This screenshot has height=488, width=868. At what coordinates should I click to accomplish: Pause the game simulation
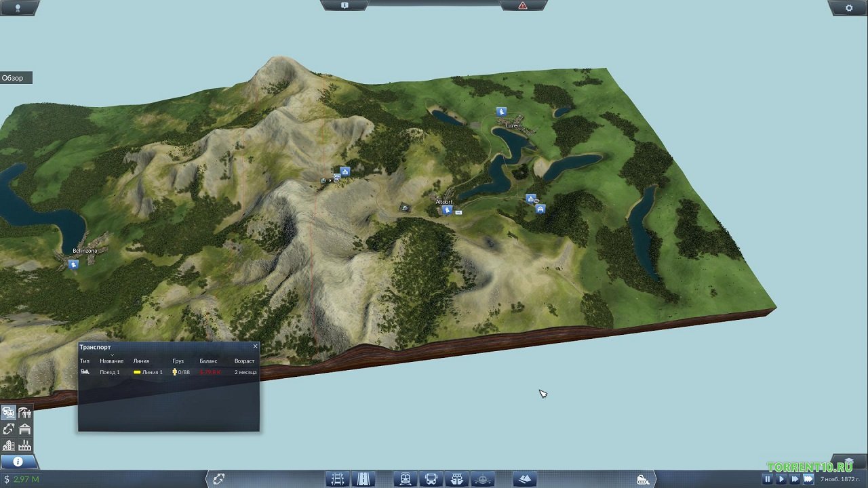tap(768, 479)
